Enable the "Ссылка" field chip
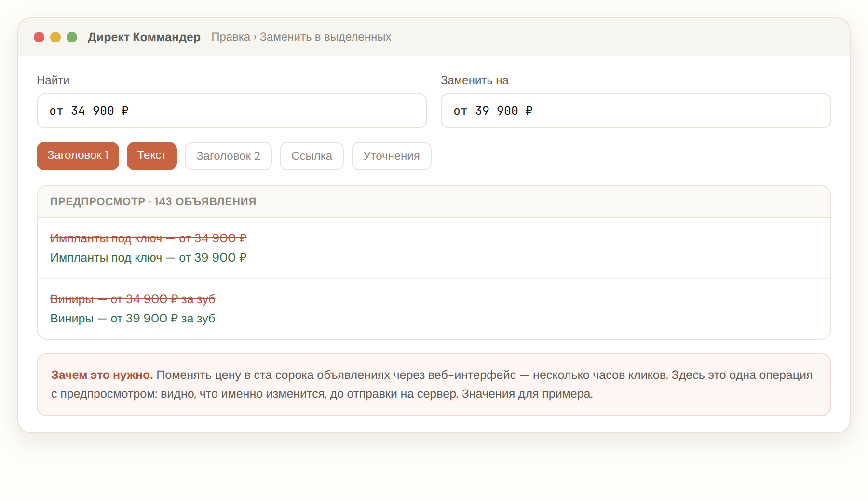Viewport: 868px width, 502px height. 312,156
